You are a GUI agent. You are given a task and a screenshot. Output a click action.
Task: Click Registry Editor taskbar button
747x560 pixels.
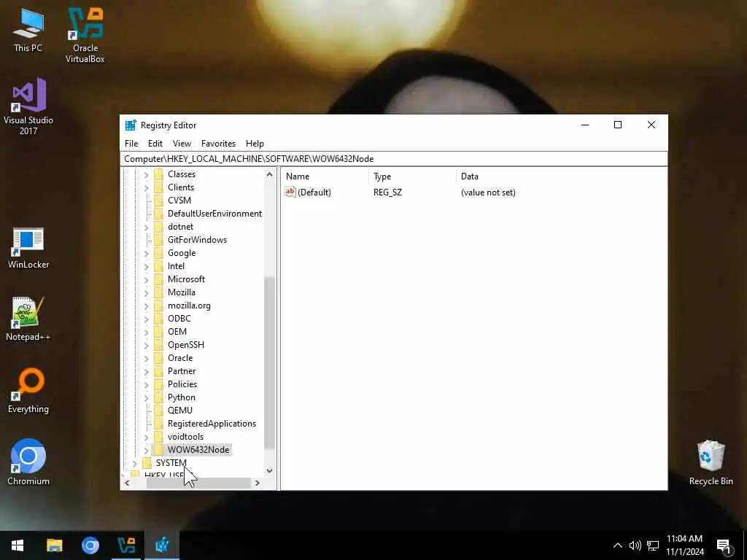pyautogui.click(x=162, y=545)
